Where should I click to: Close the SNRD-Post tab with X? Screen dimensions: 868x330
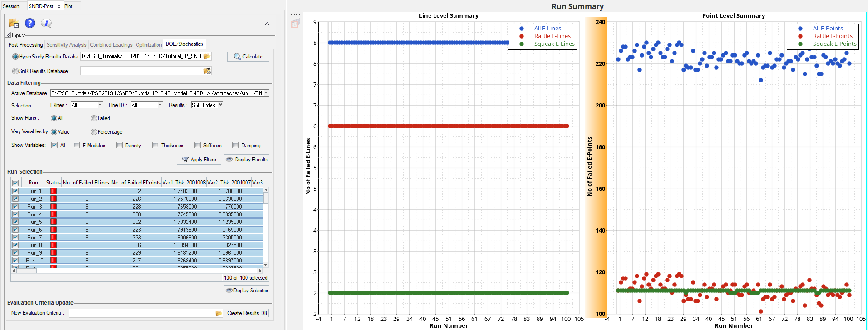click(59, 6)
